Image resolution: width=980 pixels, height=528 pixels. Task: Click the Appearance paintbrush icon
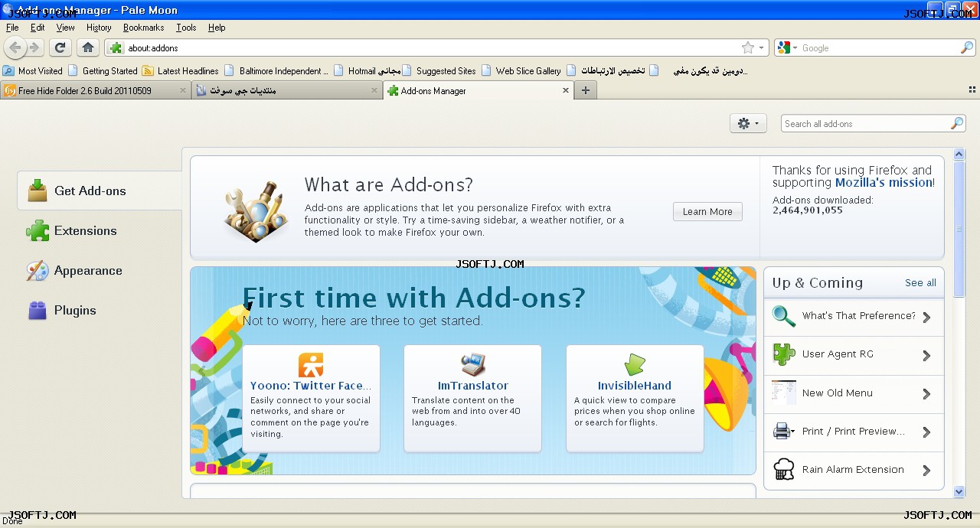38,270
